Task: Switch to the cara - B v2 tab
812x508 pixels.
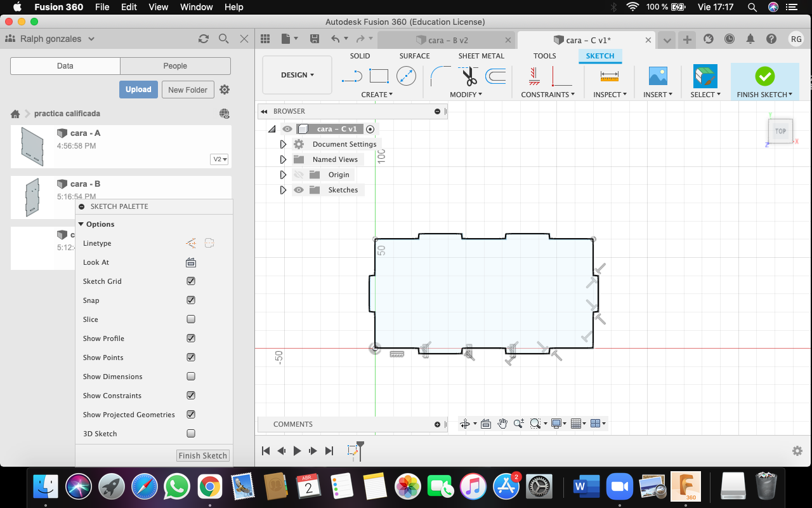Action: (x=447, y=40)
